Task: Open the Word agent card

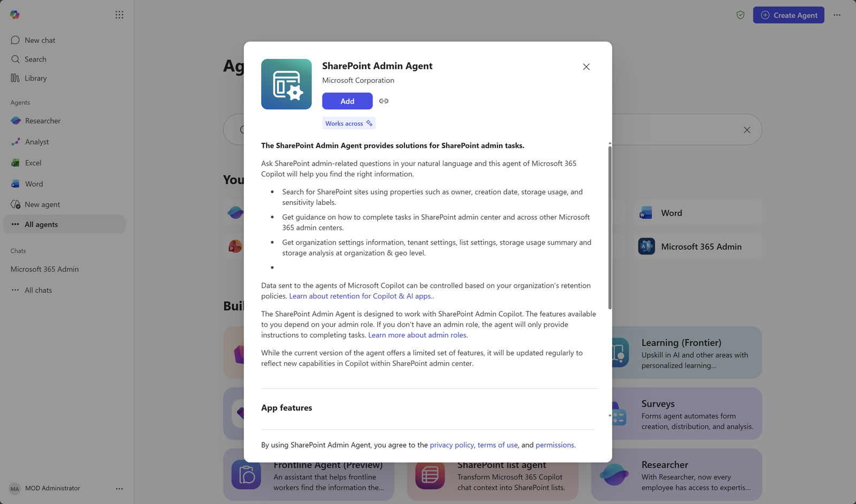Action: 698,213
